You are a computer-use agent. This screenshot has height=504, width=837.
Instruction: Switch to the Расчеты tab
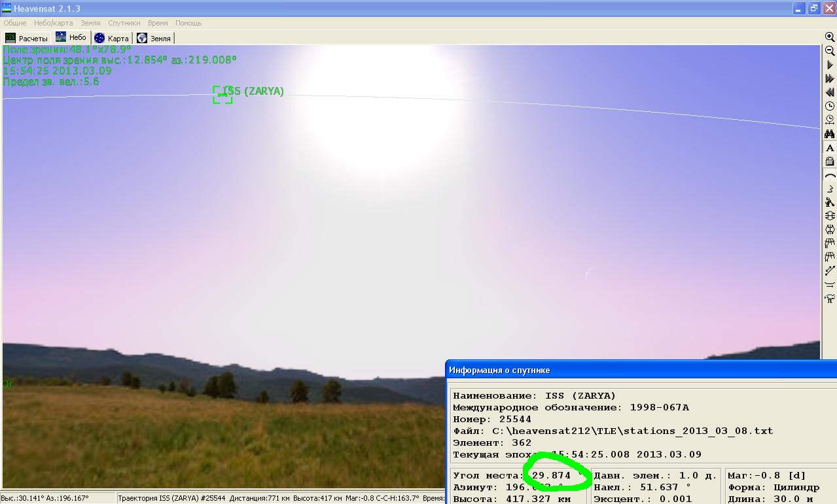[27, 38]
